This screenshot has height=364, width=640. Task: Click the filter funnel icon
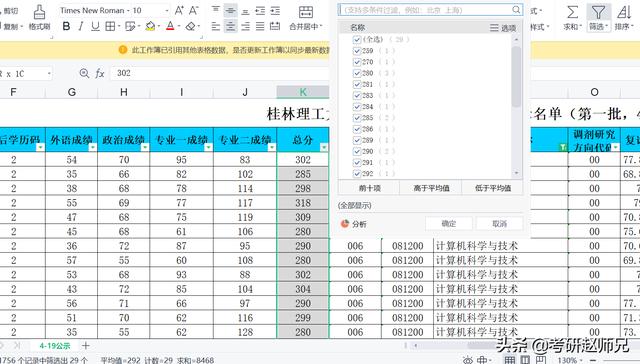point(598,12)
